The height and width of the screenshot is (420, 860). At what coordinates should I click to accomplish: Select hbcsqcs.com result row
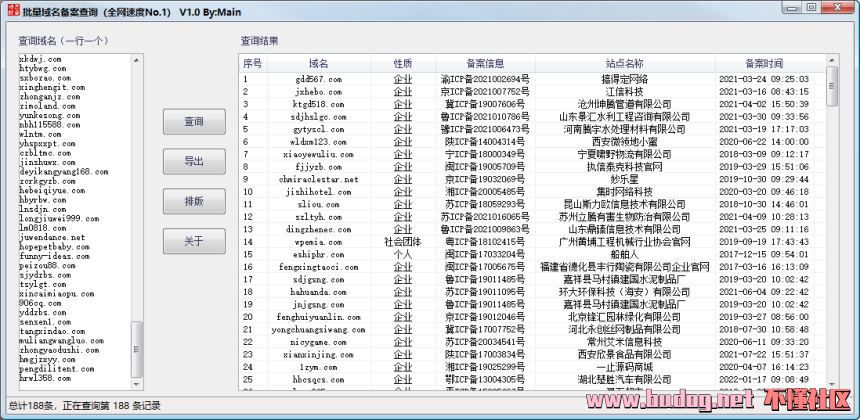(531, 379)
